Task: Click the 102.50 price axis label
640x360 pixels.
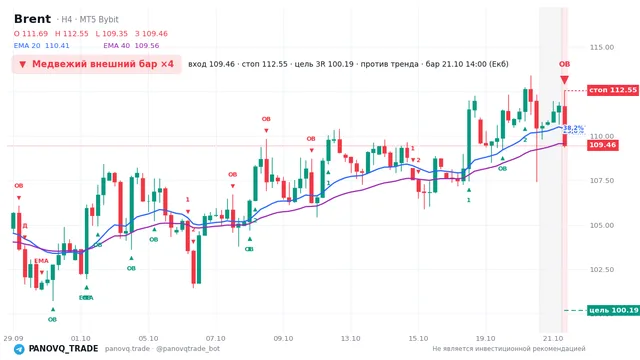Action: [602, 270]
